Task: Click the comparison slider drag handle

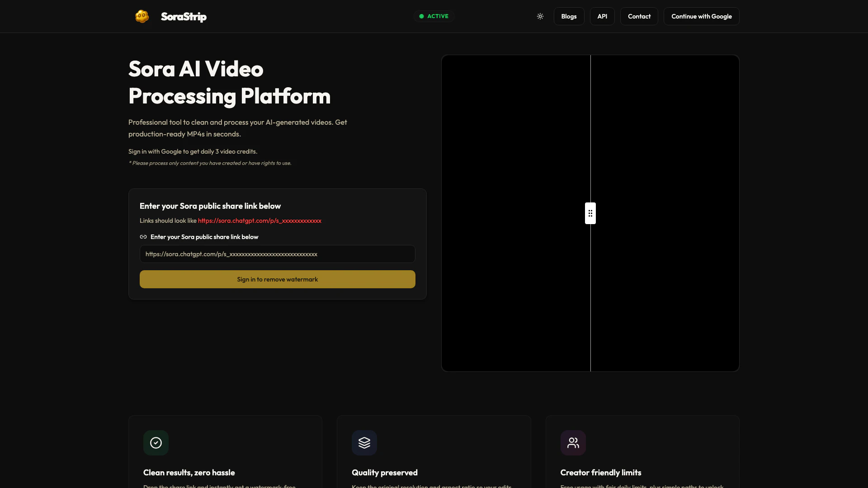Action: point(590,213)
